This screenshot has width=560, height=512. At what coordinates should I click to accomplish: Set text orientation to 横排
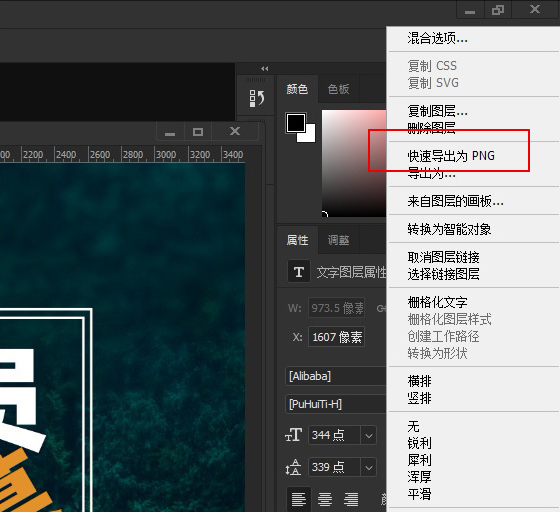point(419,381)
